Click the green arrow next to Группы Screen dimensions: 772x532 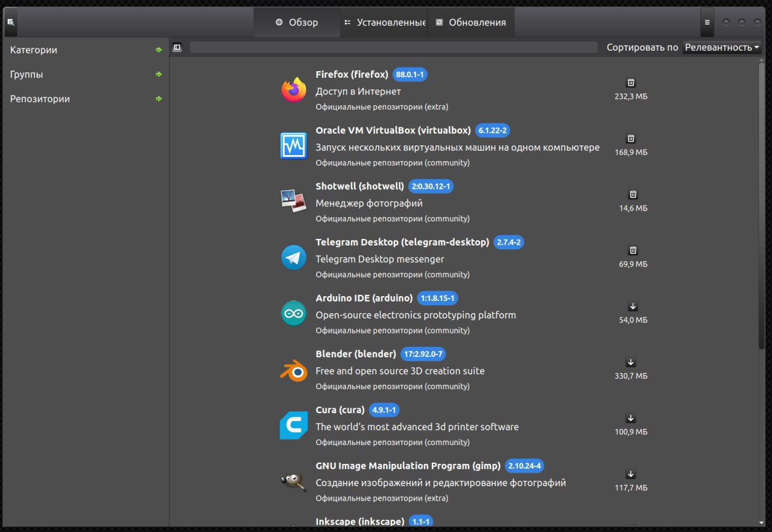point(159,74)
